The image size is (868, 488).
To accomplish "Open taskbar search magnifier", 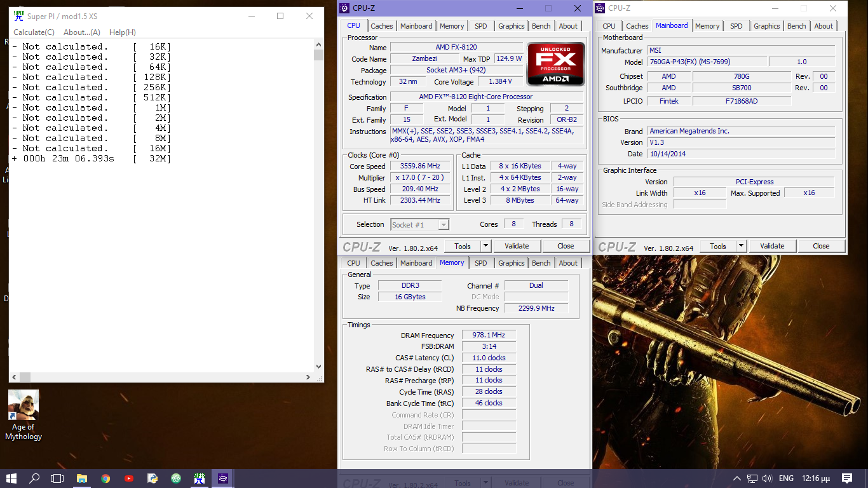I will coord(34,478).
